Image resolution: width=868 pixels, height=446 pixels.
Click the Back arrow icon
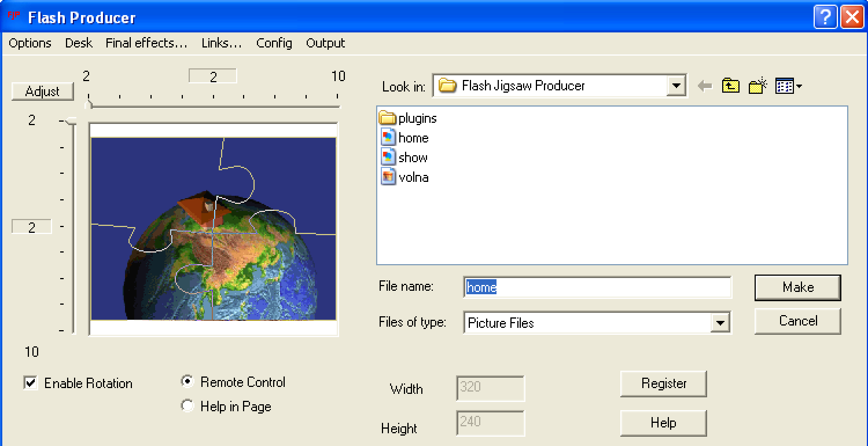704,86
